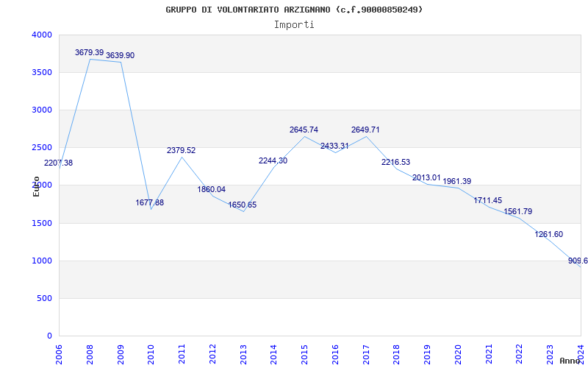
Task: Click the 2019 x-axis year label
Action: click(427, 355)
